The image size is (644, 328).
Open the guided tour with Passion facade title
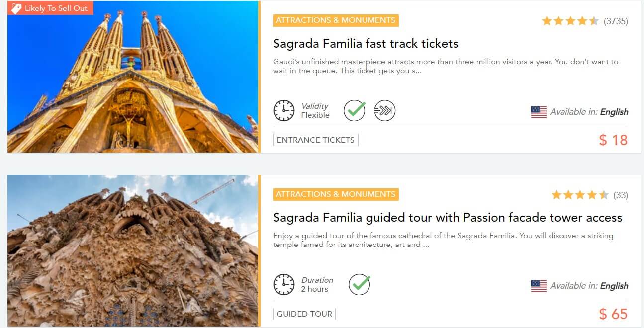(x=448, y=218)
